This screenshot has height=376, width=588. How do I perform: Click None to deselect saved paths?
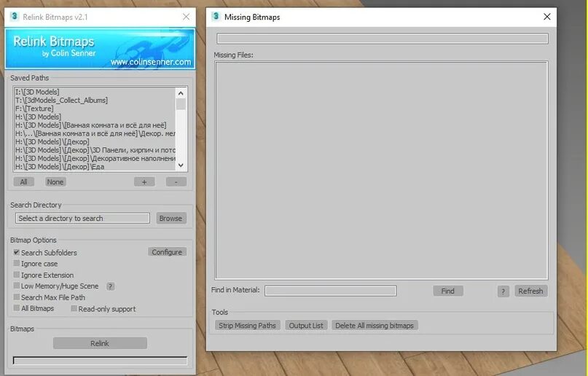(55, 182)
